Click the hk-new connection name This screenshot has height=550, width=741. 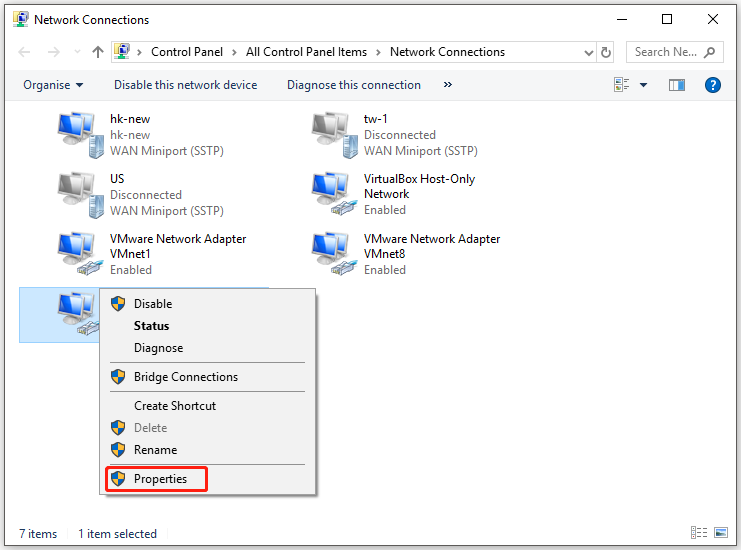click(130, 119)
